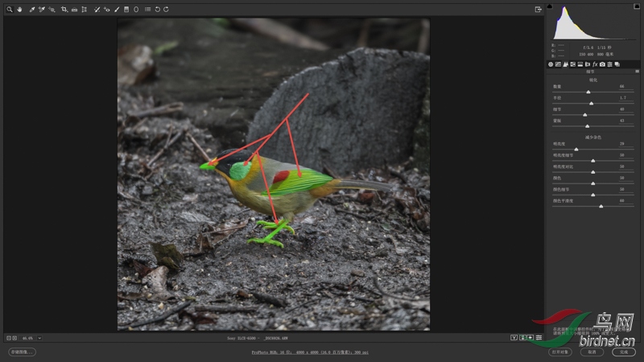This screenshot has width=644, height=362.
Task: Open the zoom level dropdown
Action: [39, 338]
